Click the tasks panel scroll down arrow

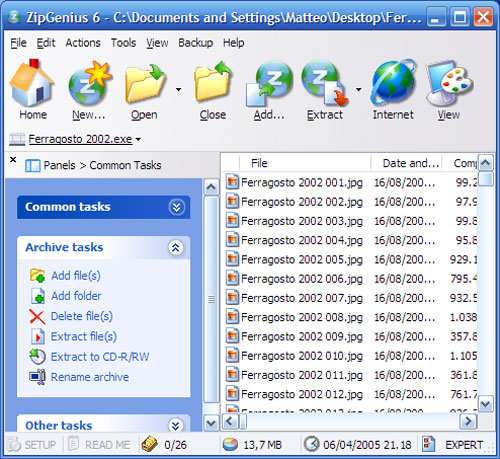coord(211,423)
